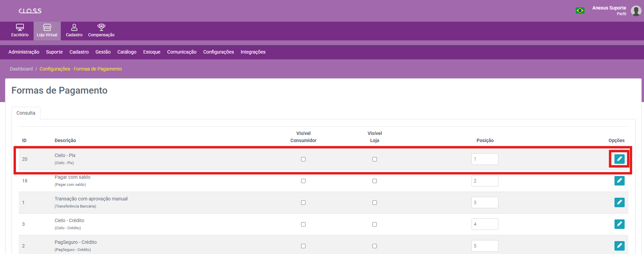The height and width of the screenshot is (254, 644).
Task: Expand the Catálogo menu
Action: point(127,52)
